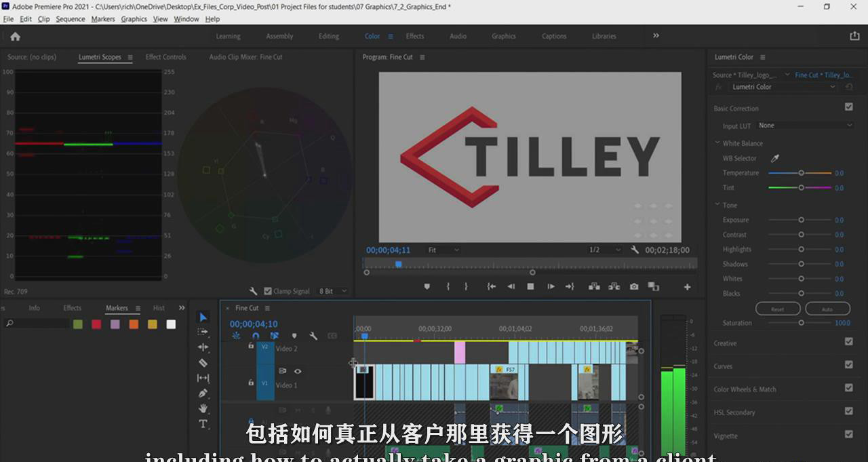Stop playback in Program monitor

point(530,287)
